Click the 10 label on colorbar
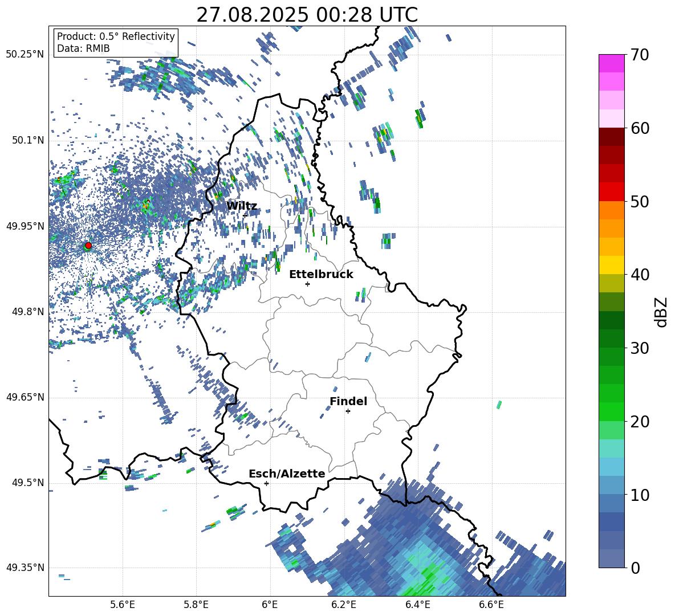Image resolution: width=675 pixels, height=616 pixels. [640, 495]
